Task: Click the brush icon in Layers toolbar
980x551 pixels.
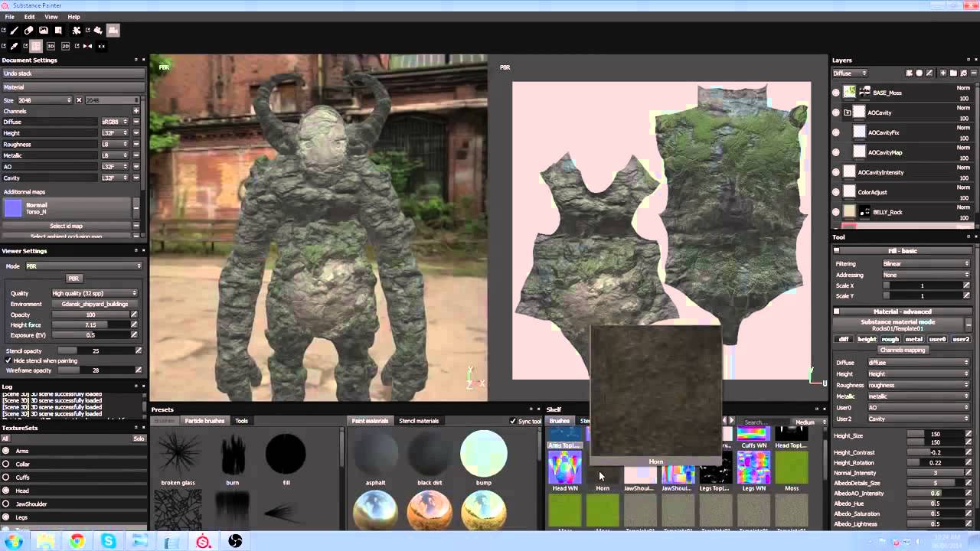Action: (x=929, y=73)
